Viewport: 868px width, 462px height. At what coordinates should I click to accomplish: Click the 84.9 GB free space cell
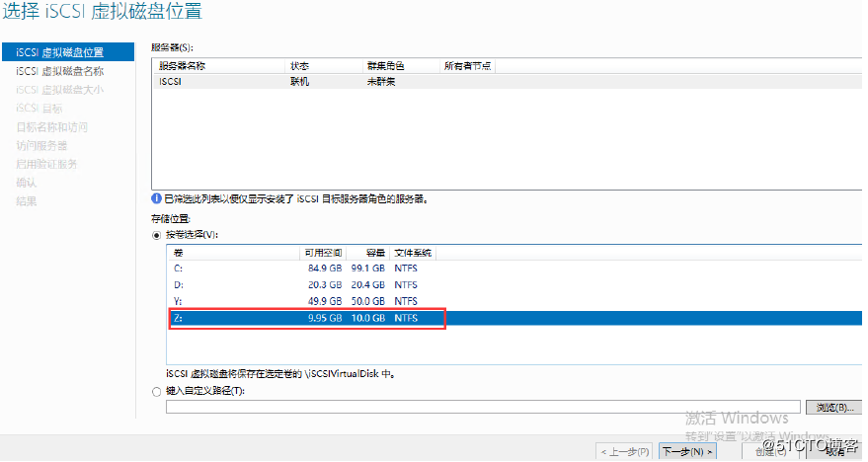click(325, 269)
